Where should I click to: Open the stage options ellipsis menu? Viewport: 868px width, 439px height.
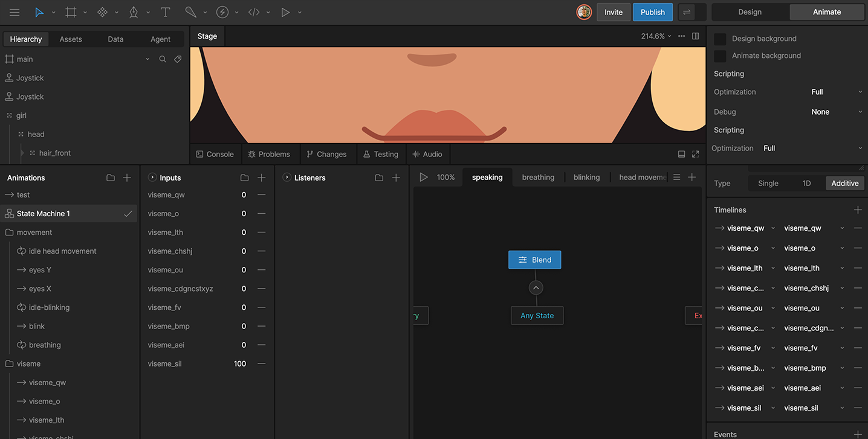pyautogui.click(x=681, y=36)
